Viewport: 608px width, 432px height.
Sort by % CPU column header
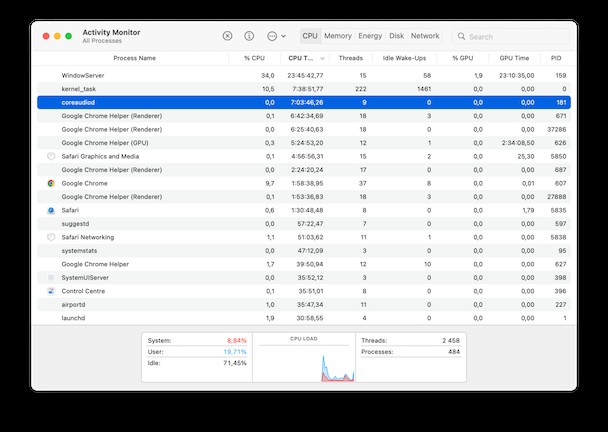point(254,58)
